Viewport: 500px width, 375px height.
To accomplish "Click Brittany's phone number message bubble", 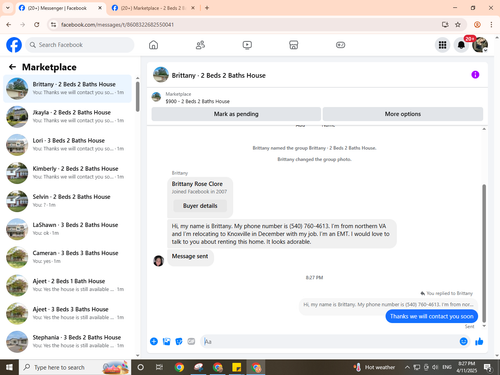I will [282, 234].
